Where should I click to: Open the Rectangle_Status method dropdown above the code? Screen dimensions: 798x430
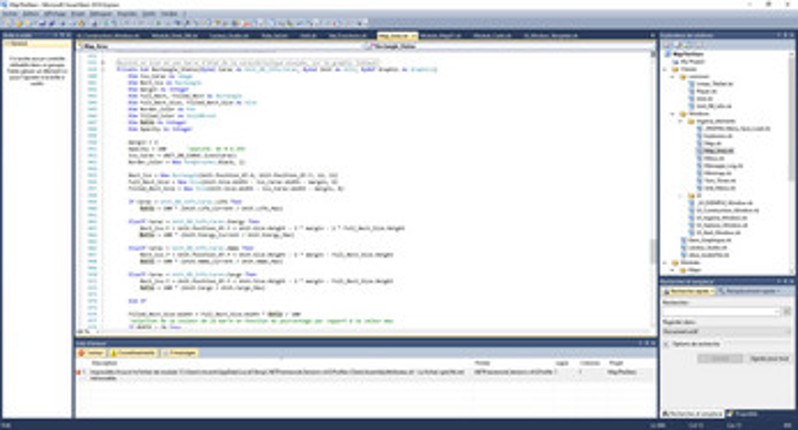click(509, 46)
